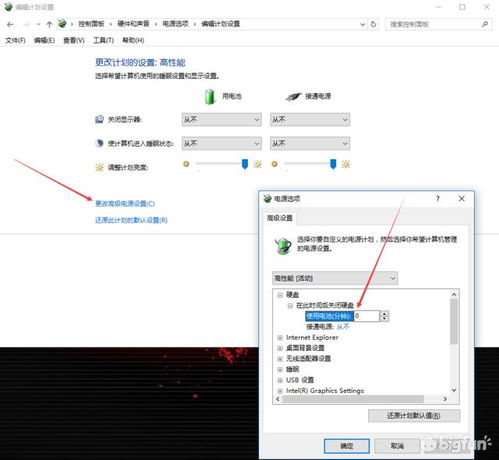
Task: Click the battery minutes stepper up arrow
Action: [384, 314]
